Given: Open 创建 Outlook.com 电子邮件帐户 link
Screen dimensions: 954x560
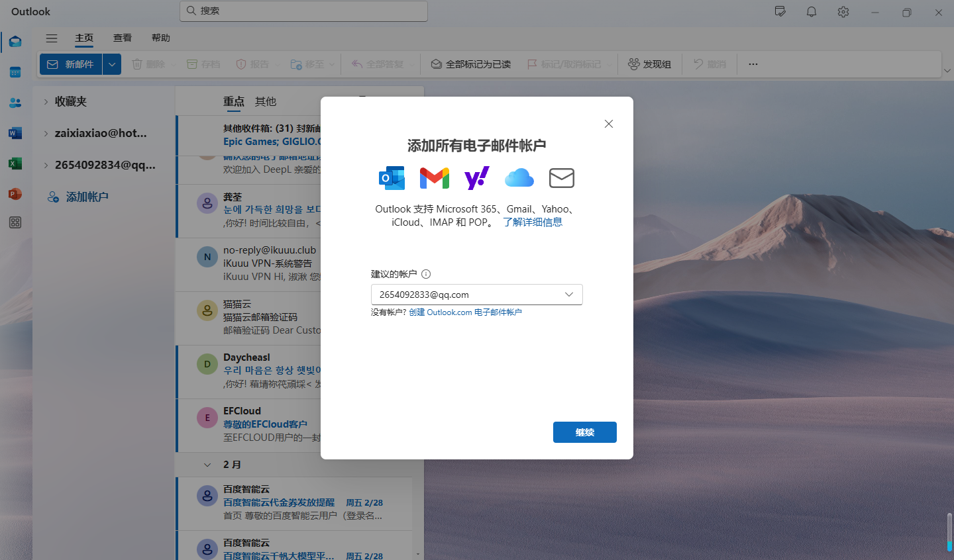Looking at the screenshot, I should tap(465, 312).
